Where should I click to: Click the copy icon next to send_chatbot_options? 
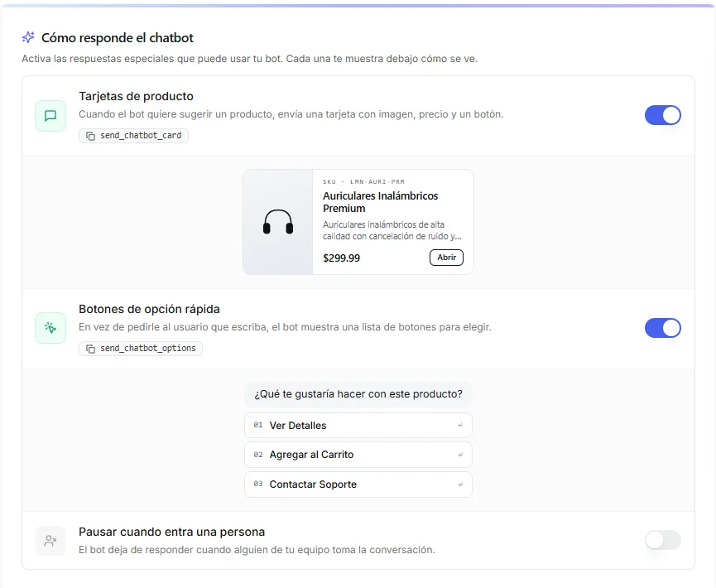coord(91,349)
